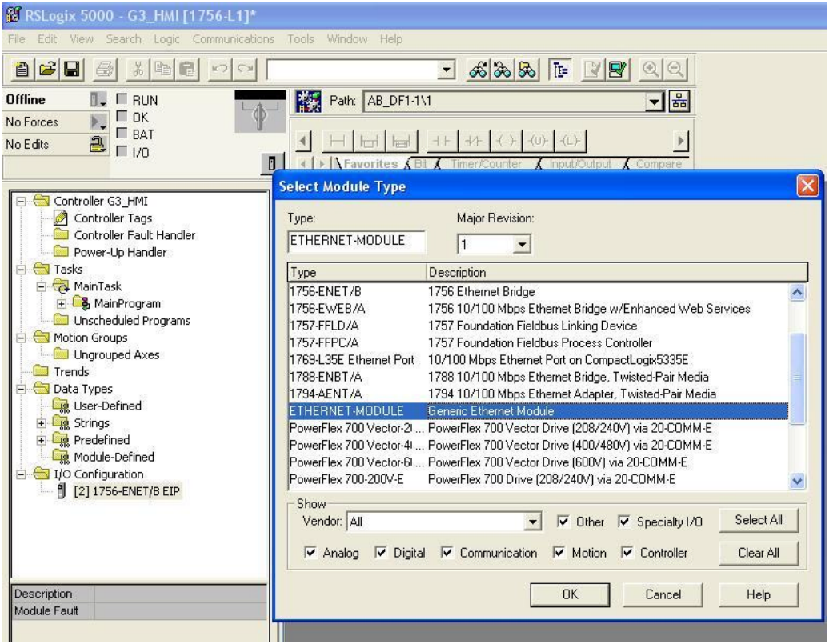Select the 1756-EWEB/A module row

(x=538, y=309)
